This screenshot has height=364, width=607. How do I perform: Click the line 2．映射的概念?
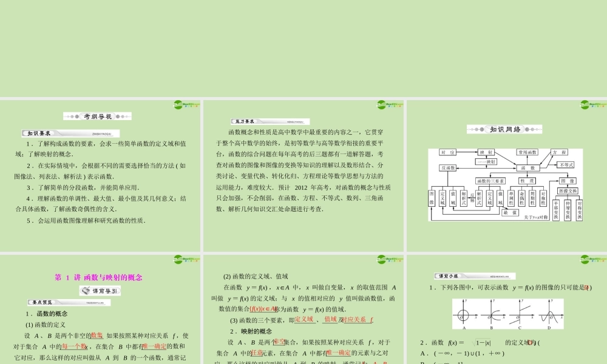point(251,331)
